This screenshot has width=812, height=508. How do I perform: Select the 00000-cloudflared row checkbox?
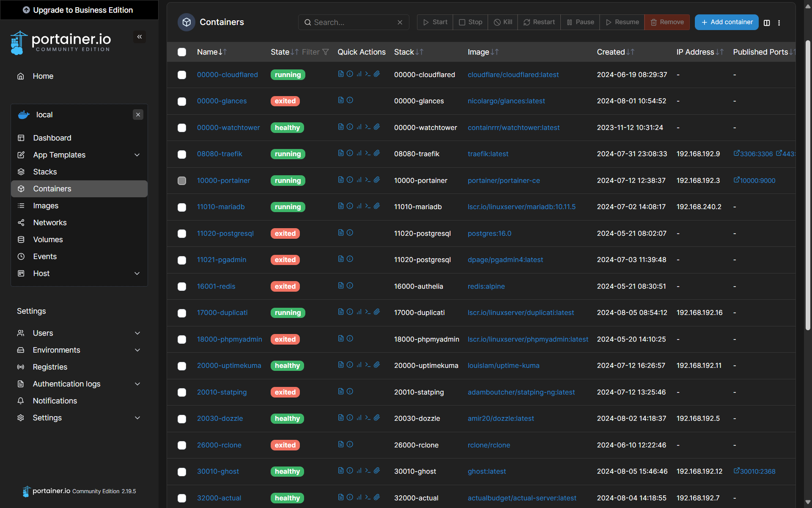coord(182,75)
